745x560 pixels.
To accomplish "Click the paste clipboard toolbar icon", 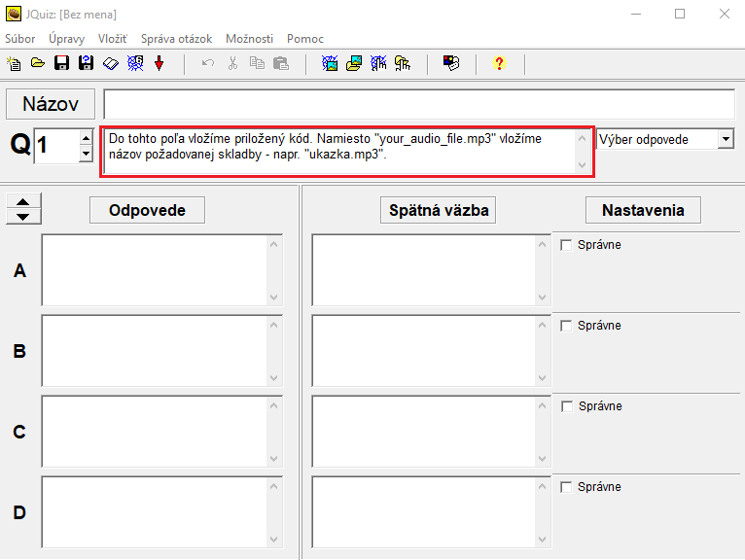I will pos(281,64).
